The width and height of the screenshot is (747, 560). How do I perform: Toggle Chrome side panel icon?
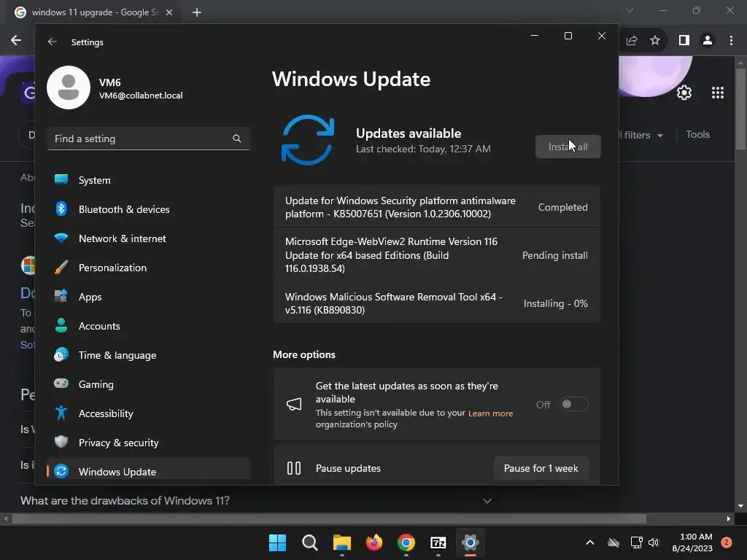click(684, 41)
